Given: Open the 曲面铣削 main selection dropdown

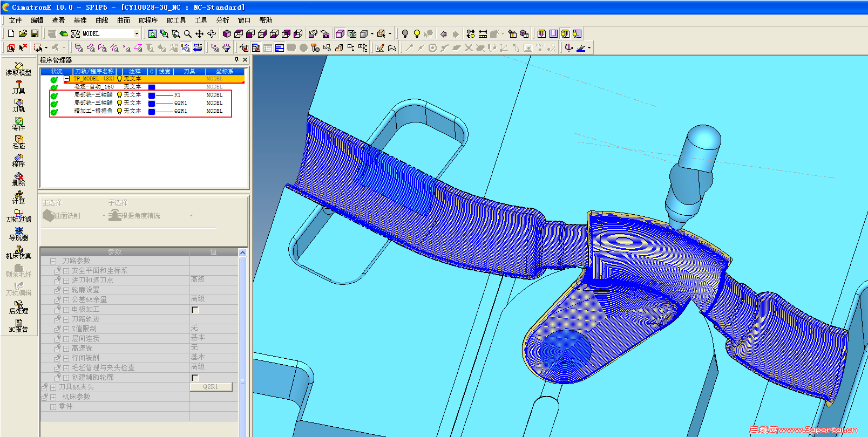Looking at the screenshot, I should (x=104, y=216).
